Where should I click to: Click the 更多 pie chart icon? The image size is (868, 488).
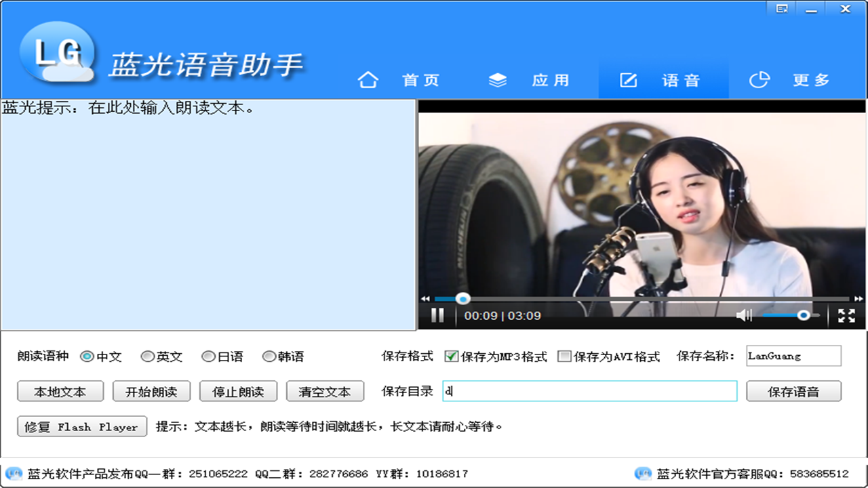pyautogui.click(x=759, y=80)
